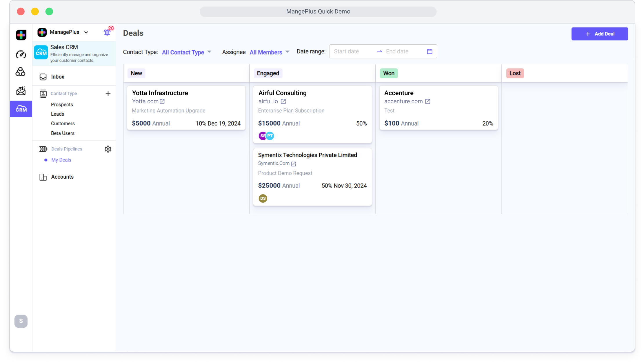Open the All Members assignee dropdown

pos(269,52)
